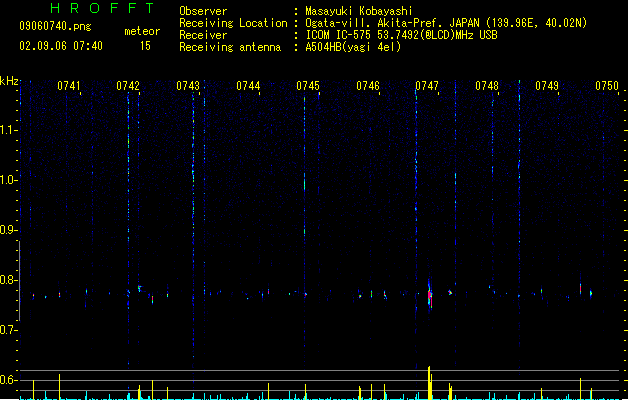Click the 0.9 kHz axis label
The height and width of the screenshot is (400, 629).
[x=8, y=230]
